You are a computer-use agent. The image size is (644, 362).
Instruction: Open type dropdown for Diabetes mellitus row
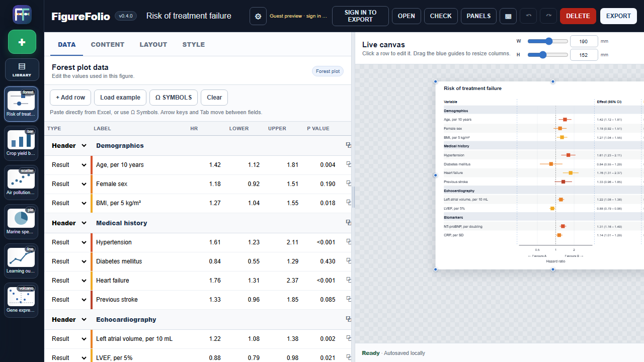tap(69, 261)
